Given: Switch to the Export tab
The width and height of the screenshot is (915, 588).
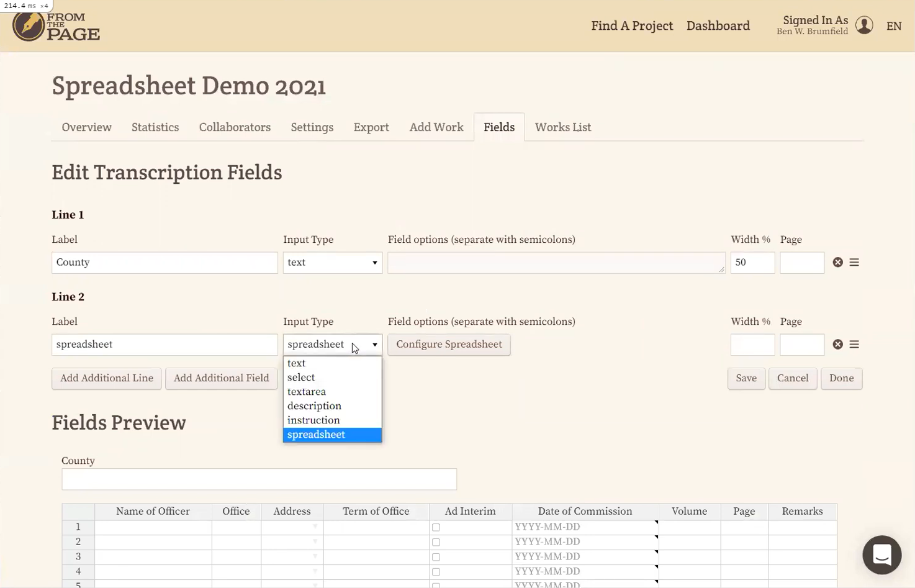Looking at the screenshot, I should coord(371,127).
